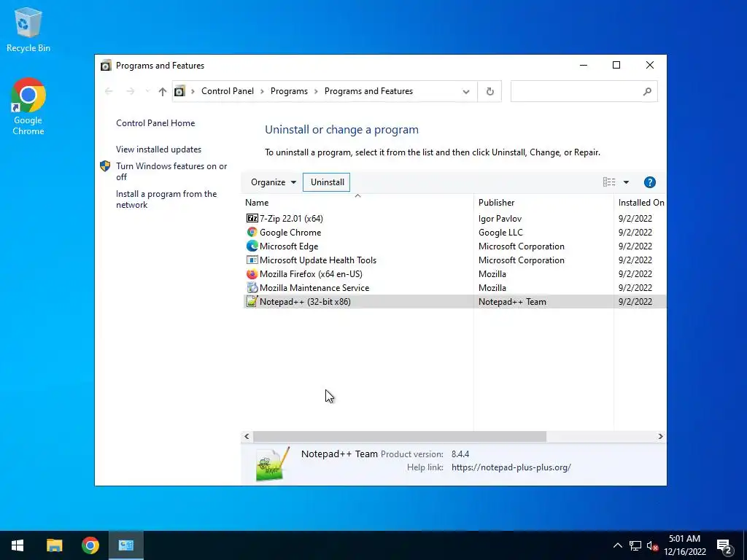Click the Control Panel taskbar button
Image resolution: width=747 pixels, height=560 pixels.
[126, 545]
